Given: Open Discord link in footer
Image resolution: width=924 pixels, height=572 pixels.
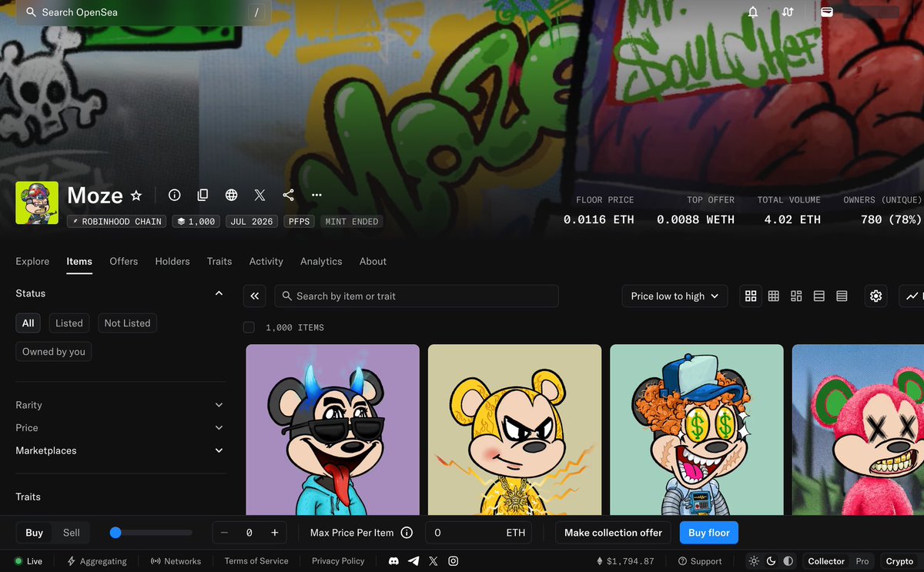Looking at the screenshot, I should click(393, 561).
